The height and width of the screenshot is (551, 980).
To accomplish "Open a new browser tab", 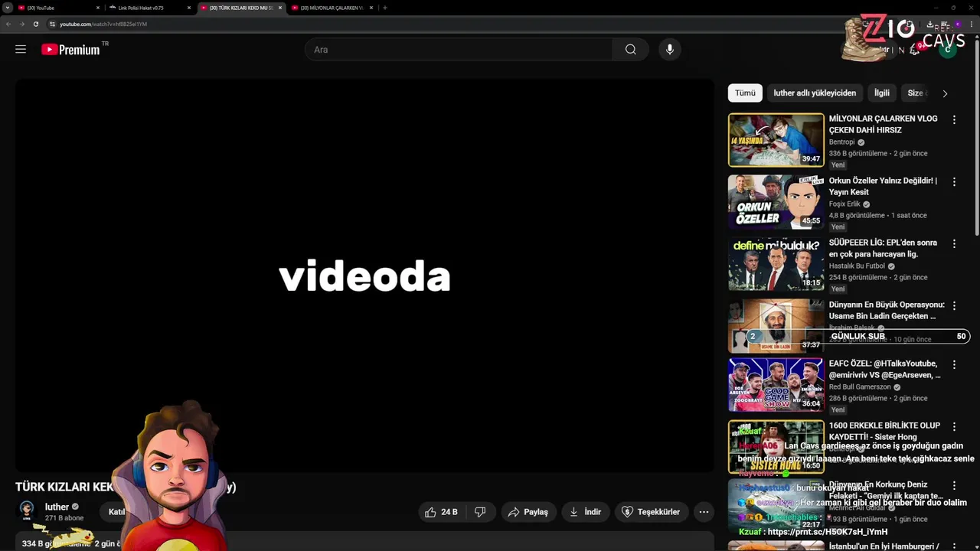I will tap(385, 8).
